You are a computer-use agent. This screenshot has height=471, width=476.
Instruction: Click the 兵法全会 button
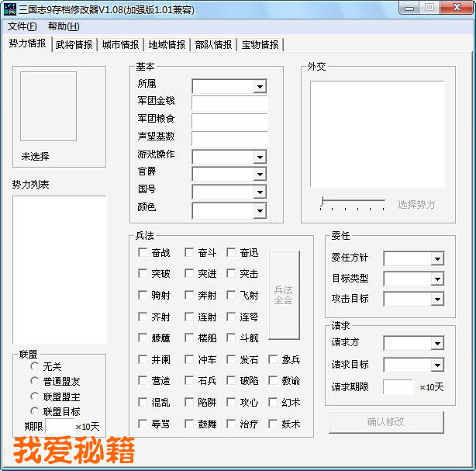(284, 295)
